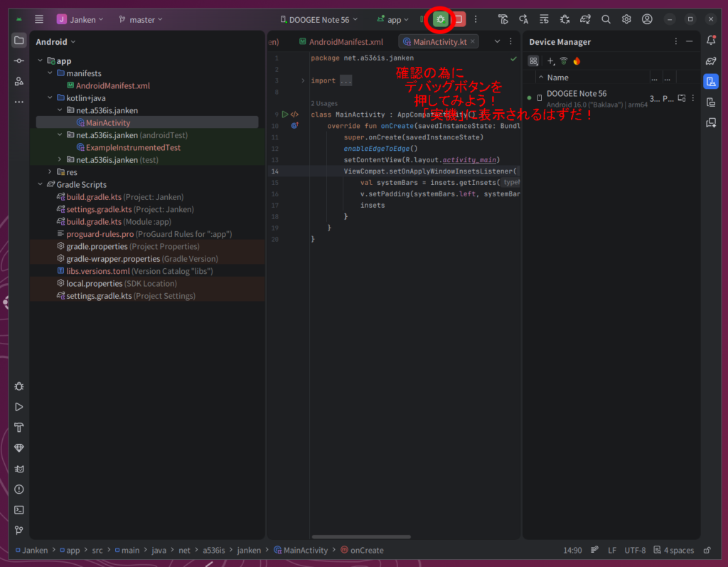Image resolution: width=728 pixels, height=567 pixels.
Task: Open the Problems tool window icon
Action: [19, 489]
